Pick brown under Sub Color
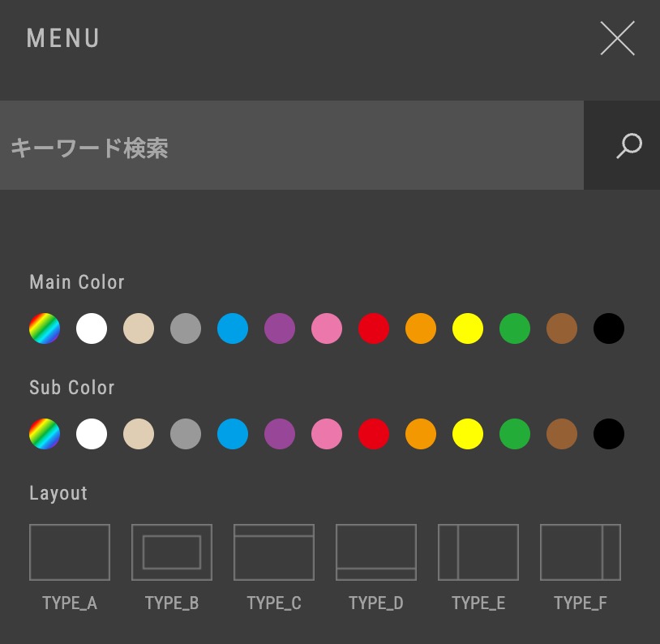The height and width of the screenshot is (644, 660). [x=562, y=435]
